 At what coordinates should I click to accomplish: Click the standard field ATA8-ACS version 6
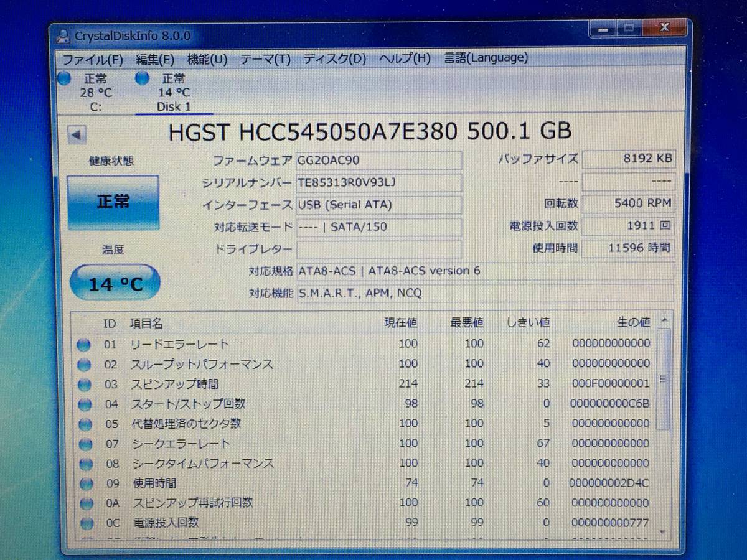pyautogui.click(x=486, y=271)
